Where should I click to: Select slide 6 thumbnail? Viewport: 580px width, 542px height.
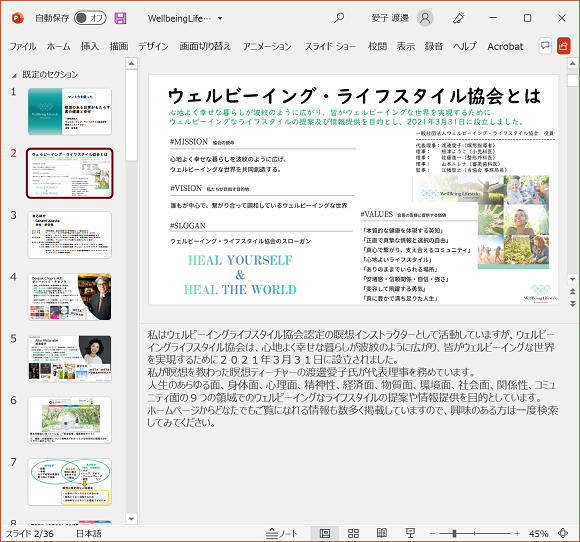[70, 420]
